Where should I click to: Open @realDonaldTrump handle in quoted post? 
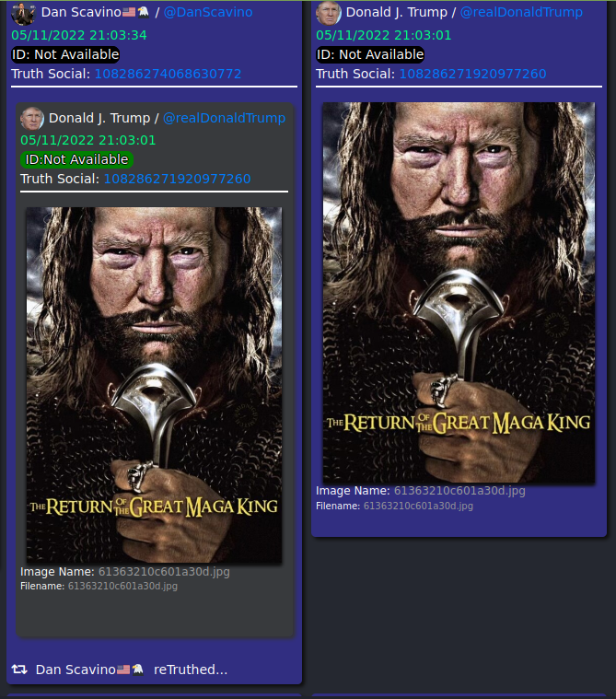pos(224,118)
